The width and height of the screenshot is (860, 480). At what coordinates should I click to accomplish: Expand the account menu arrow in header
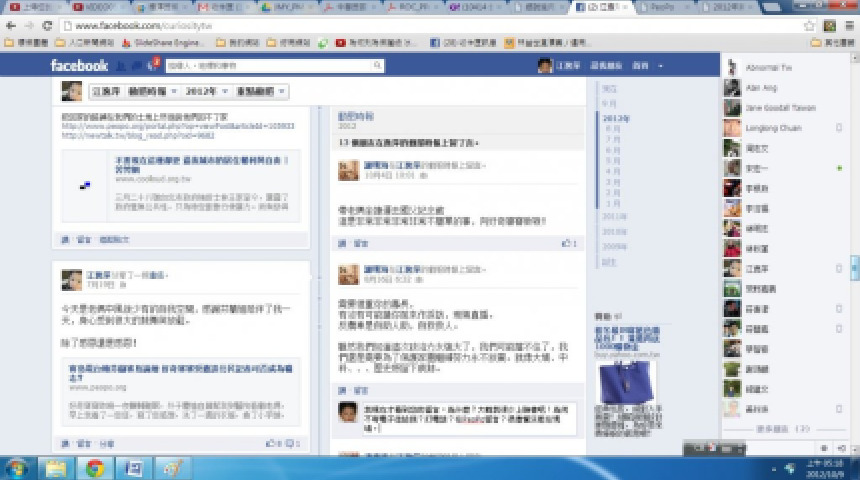pos(662,66)
